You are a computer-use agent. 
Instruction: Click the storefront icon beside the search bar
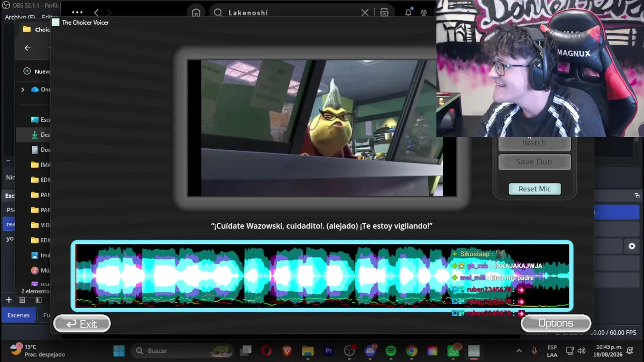point(384,13)
